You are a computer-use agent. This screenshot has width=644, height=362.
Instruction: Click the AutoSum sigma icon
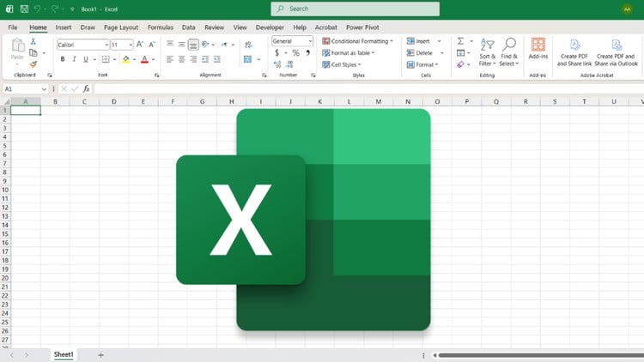[461, 41]
